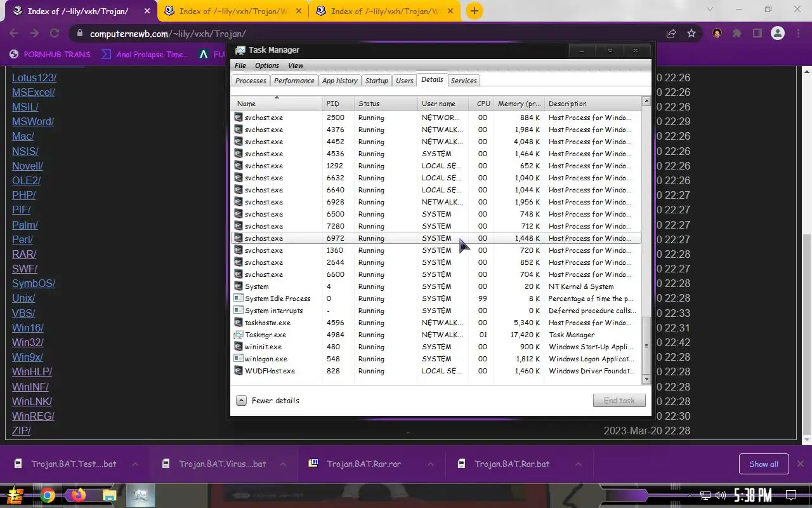
Task: Sort processes by PID column header
Action: click(x=338, y=104)
